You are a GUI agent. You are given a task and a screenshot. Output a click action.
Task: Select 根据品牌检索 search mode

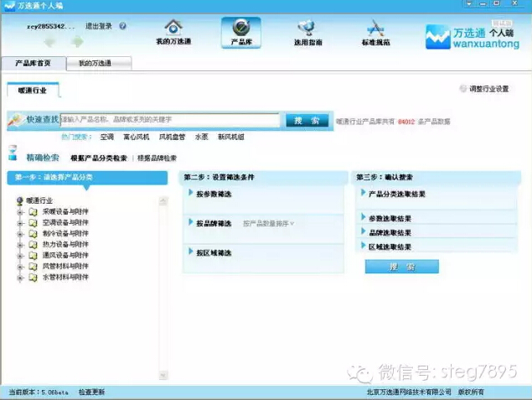(158, 158)
